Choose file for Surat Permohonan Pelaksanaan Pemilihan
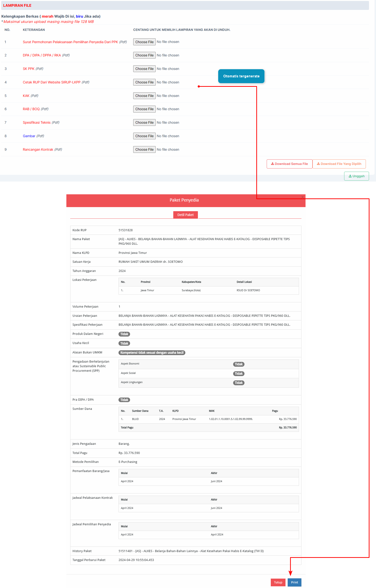The image size is (376, 588). [144, 42]
